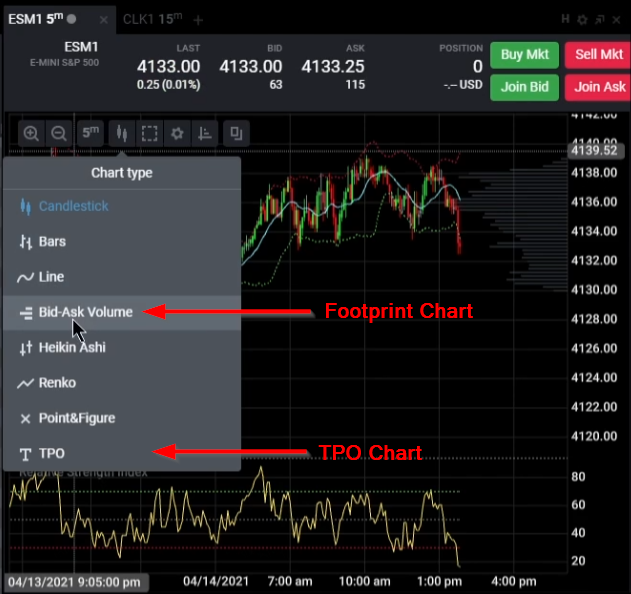The height and width of the screenshot is (594, 631).
Task: Select TPO chart type
Action: click(x=51, y=453)
